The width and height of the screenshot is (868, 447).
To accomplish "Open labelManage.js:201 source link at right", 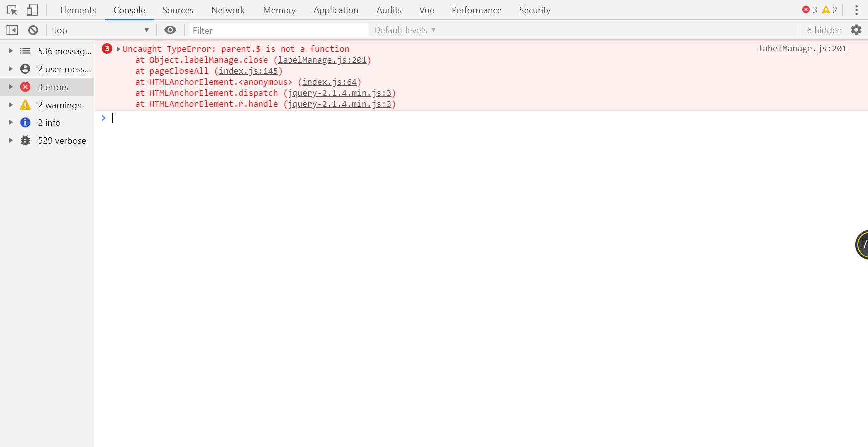I will [802, 48].
